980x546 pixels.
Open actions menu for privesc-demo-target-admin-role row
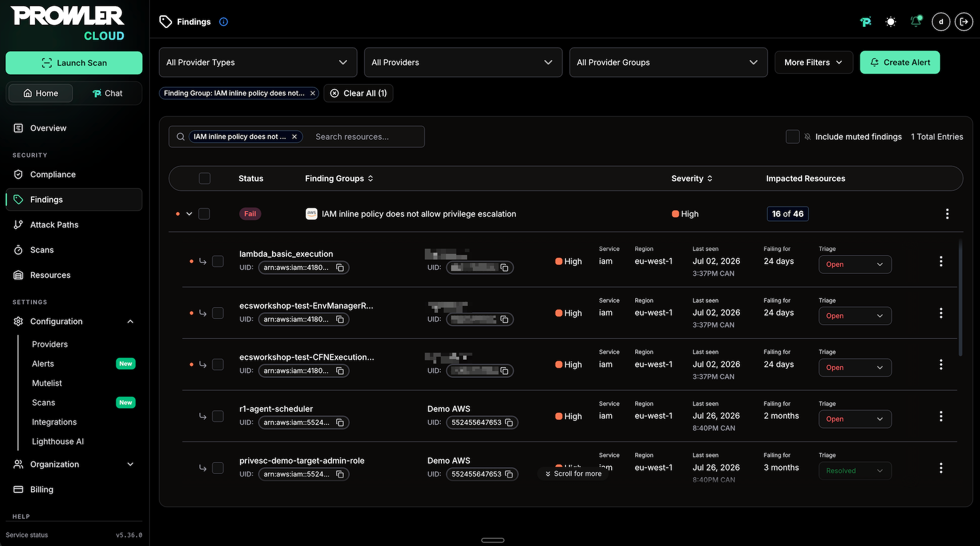point(941,468)
